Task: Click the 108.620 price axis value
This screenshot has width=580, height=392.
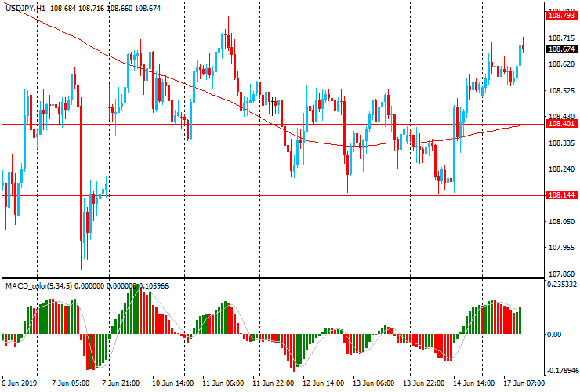Action: click(x=561, y=64)
